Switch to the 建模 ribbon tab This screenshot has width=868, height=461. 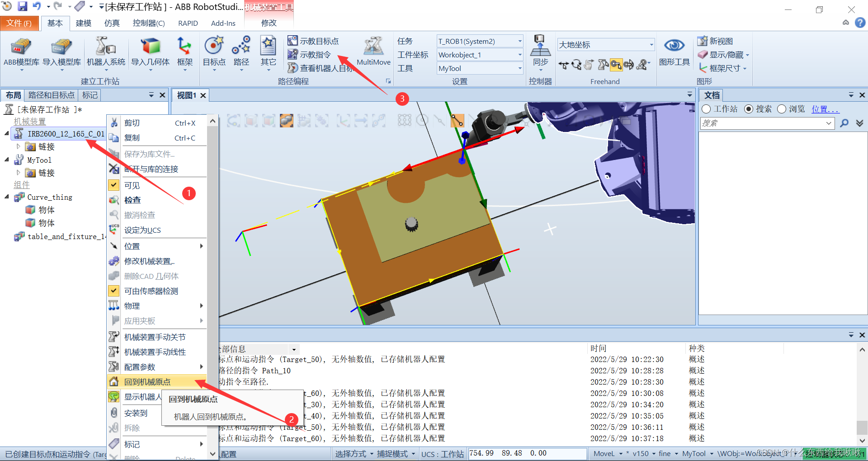point(84,23)
